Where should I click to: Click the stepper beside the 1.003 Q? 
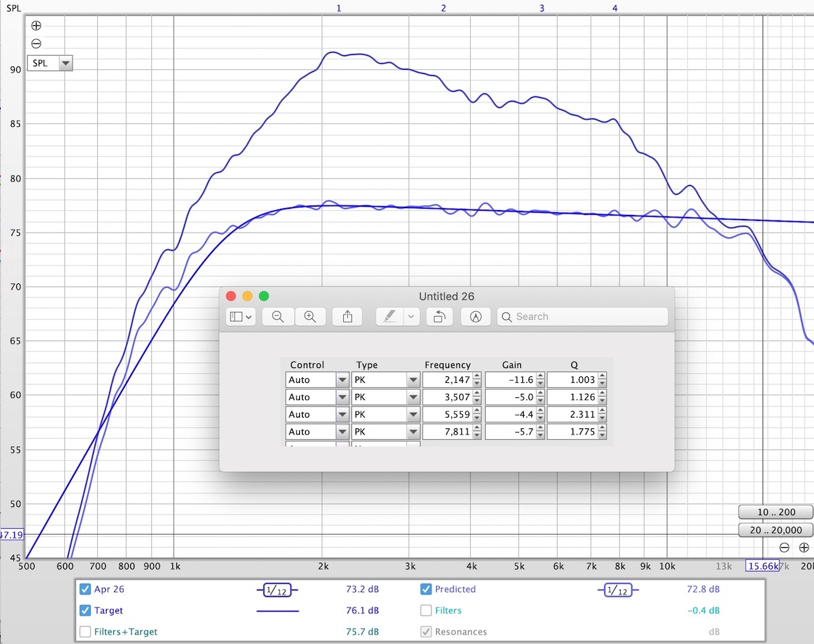pyautogui.click(x=602, y=380)
